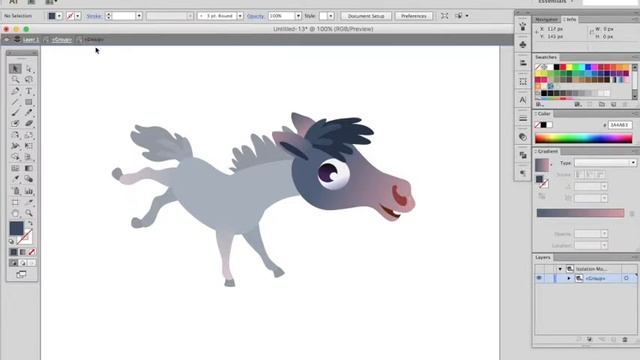Screen dimensions: 640x360
Task: Open the Character panel 'A' icon
Action: point(523,100)
